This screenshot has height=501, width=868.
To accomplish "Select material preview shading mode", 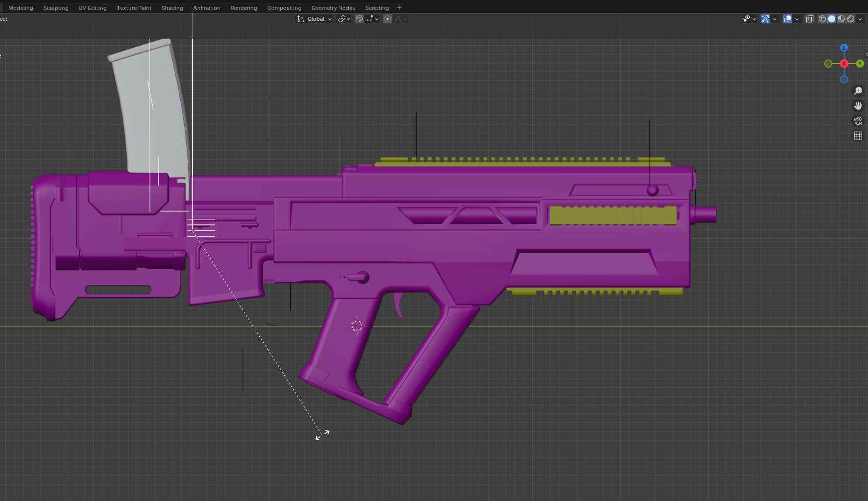I will point(841,19).
